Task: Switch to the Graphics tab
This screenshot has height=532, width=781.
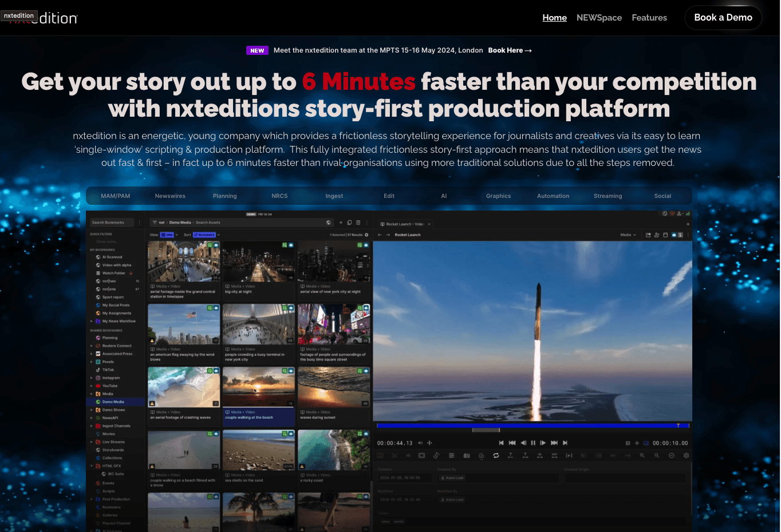Action: pos(498,196)
